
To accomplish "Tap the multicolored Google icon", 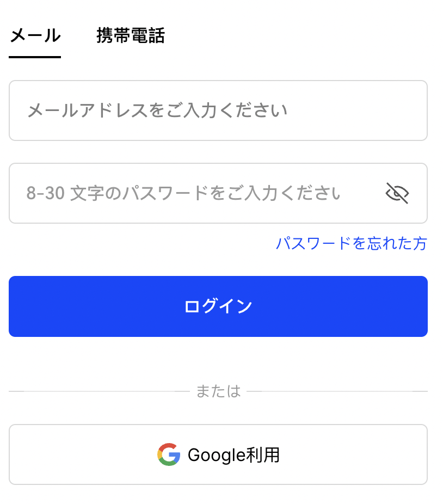I will click(169, 454).
